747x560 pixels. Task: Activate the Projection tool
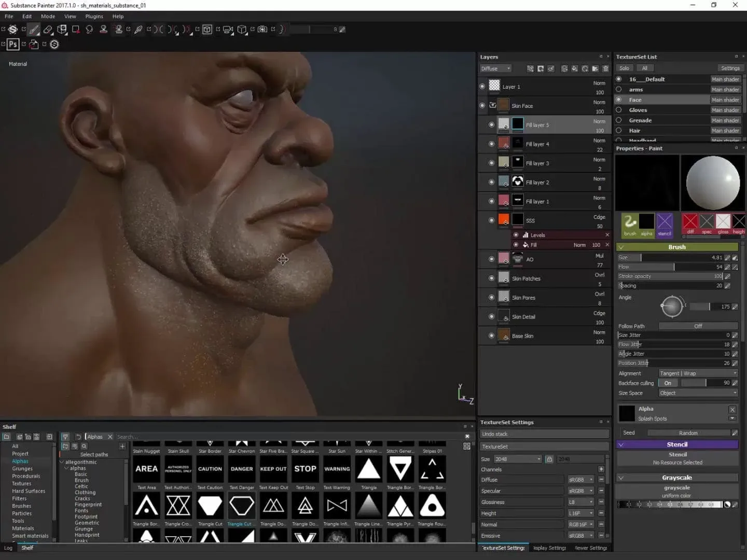[x=62, y=30]
